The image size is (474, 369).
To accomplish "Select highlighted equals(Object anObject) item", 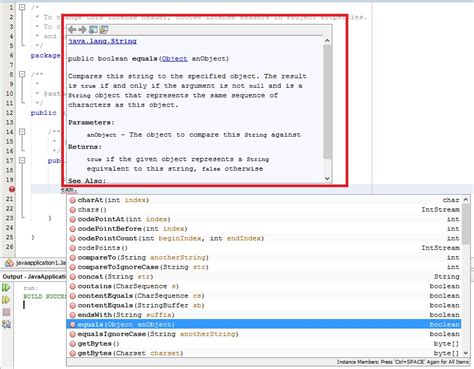I will [264, 324].
